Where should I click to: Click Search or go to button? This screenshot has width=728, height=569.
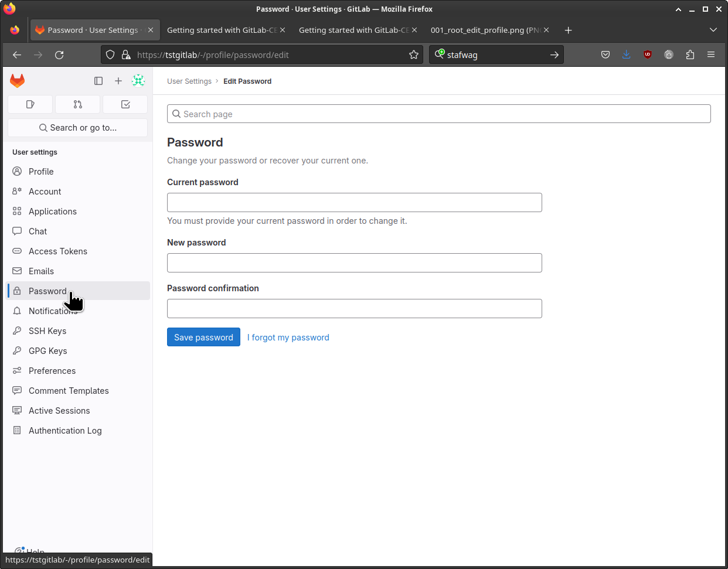point(77,128)
